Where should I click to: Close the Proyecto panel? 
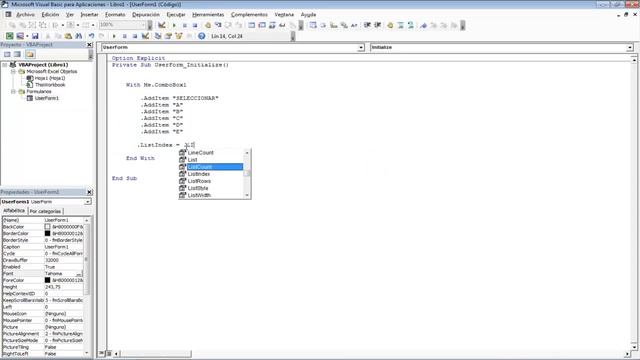pos(89,44)
